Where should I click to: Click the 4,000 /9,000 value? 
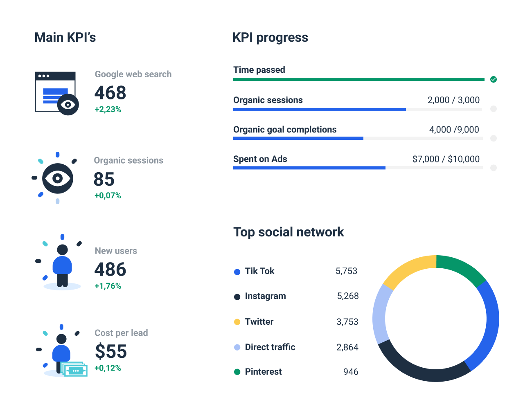click(x=454, y=130)
